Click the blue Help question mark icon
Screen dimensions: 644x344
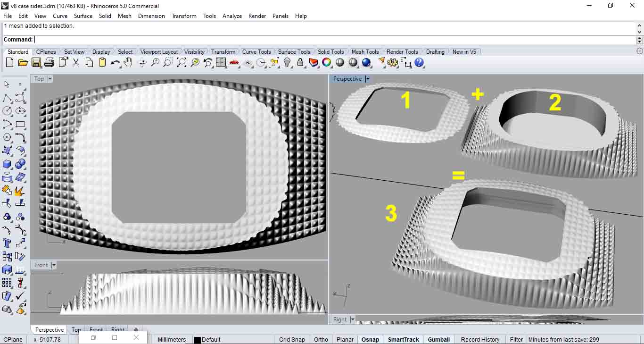[419, 62]
